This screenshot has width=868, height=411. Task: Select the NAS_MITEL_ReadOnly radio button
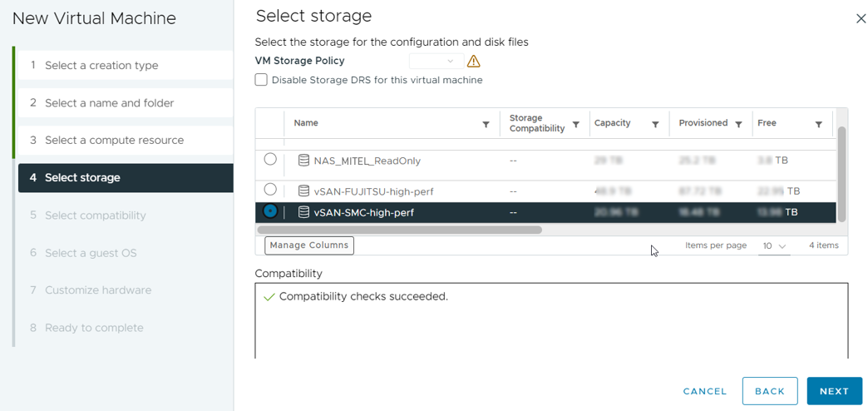pos(270,159)
